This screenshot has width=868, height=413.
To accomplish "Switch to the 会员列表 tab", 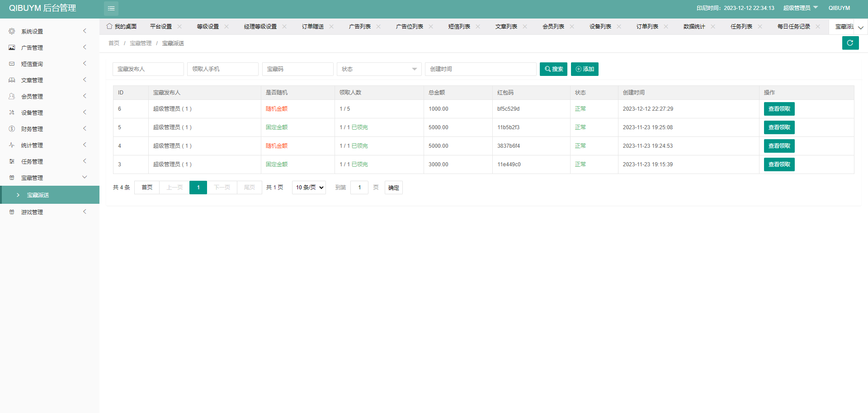I will 553,27.
